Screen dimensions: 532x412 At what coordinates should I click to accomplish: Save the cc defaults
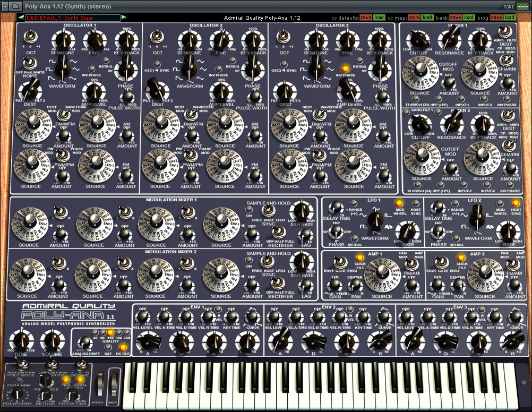(x=366, y=18)
